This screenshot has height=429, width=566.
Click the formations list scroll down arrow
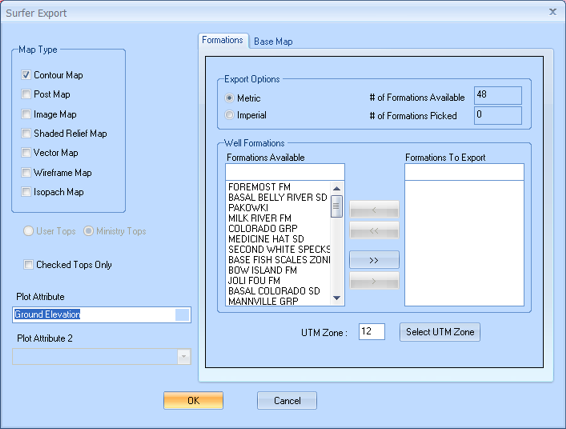pyautogui.click(x=337, y=298)
